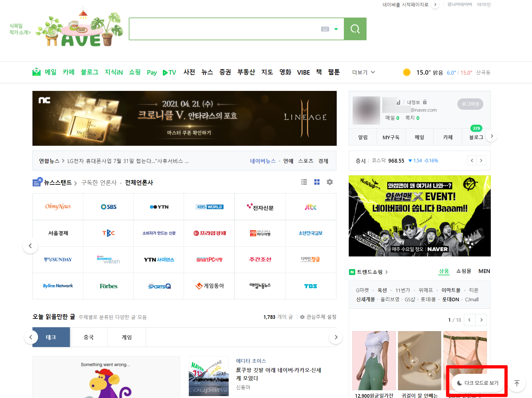Click arrow next to 네이버를 시작페이지로
532x398 pixels.
pyautogui.click(x=435, y=5)
